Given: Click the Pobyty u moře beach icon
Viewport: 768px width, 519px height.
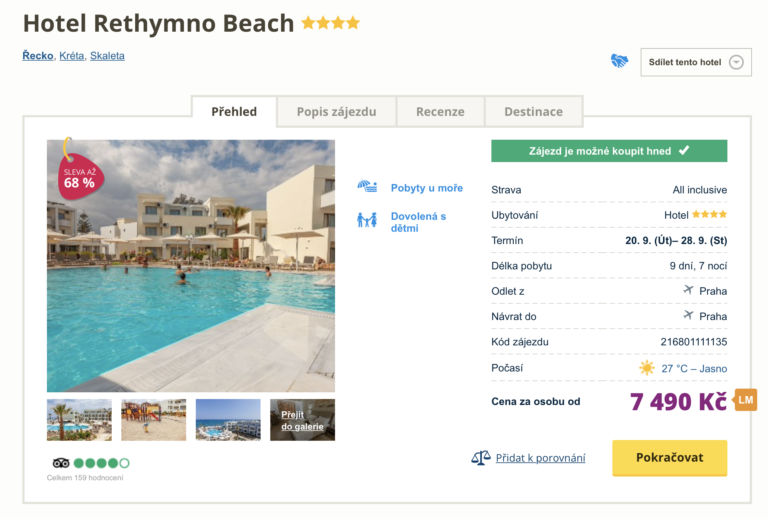Looking at the screenshot, I should tap(367, 187).
